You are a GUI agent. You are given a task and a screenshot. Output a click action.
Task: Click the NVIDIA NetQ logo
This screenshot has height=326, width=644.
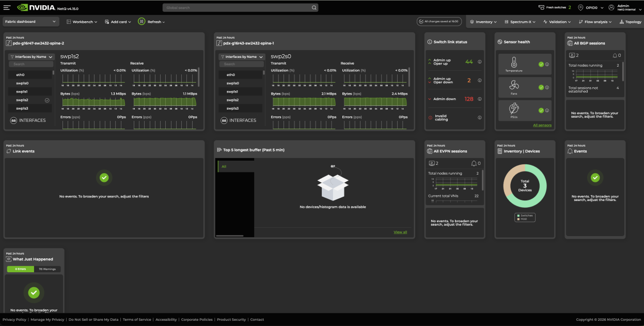tap(36, 8)
